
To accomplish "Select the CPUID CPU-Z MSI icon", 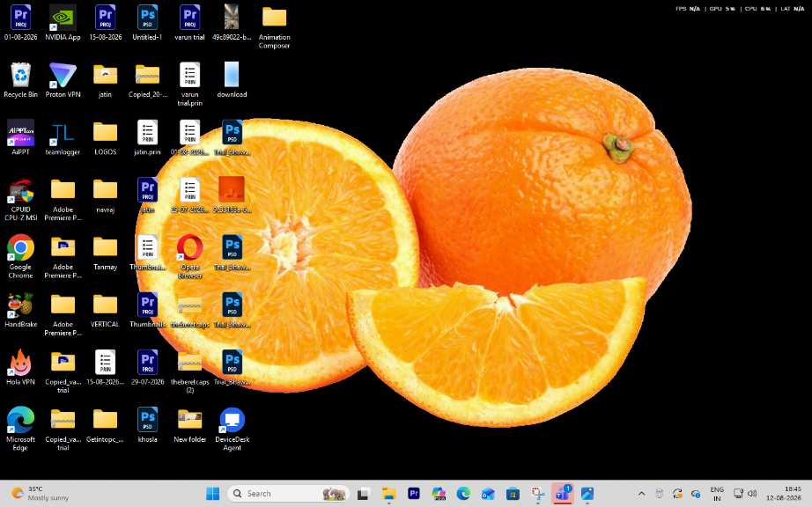I will tap(21, 200).
